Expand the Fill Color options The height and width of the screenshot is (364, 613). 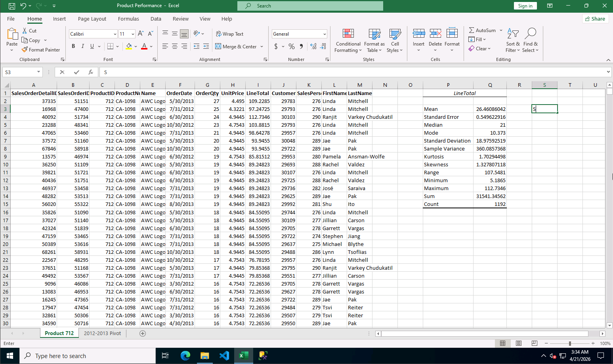pyautogui.click(x=135, y=46)
